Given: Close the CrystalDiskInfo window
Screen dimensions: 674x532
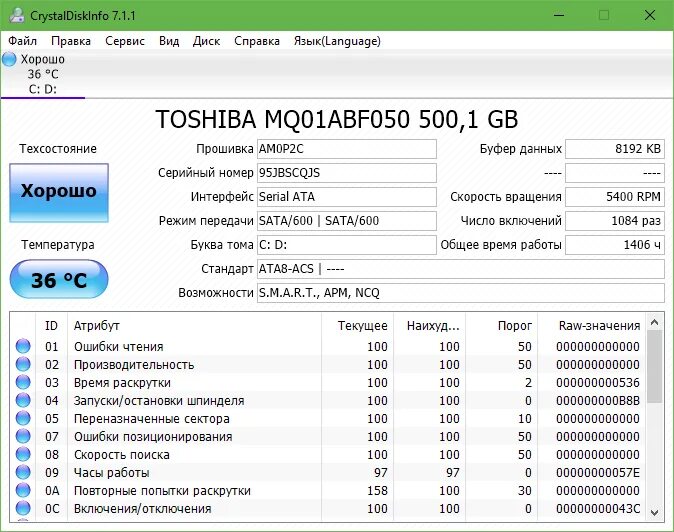Looking at the screenshot, I should [649, 15].
